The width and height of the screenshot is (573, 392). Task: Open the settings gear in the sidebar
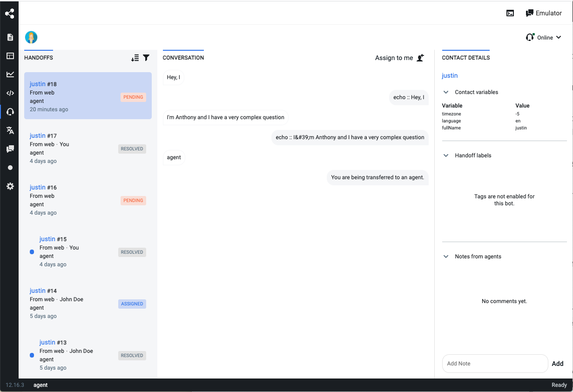[10, 186]
